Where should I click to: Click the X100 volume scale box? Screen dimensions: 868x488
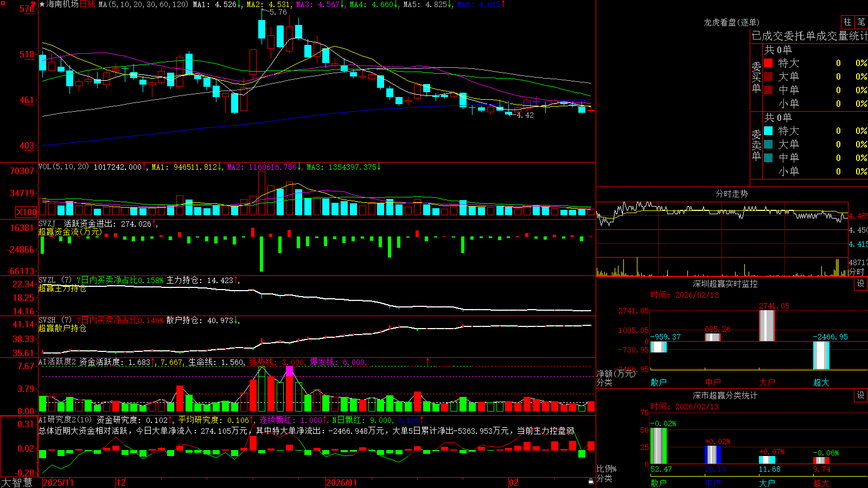[26, 212]
